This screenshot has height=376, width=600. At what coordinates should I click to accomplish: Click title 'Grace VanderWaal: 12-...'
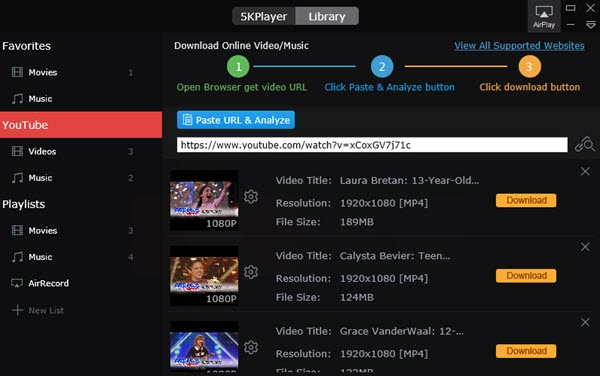click(x=402, y=331)
